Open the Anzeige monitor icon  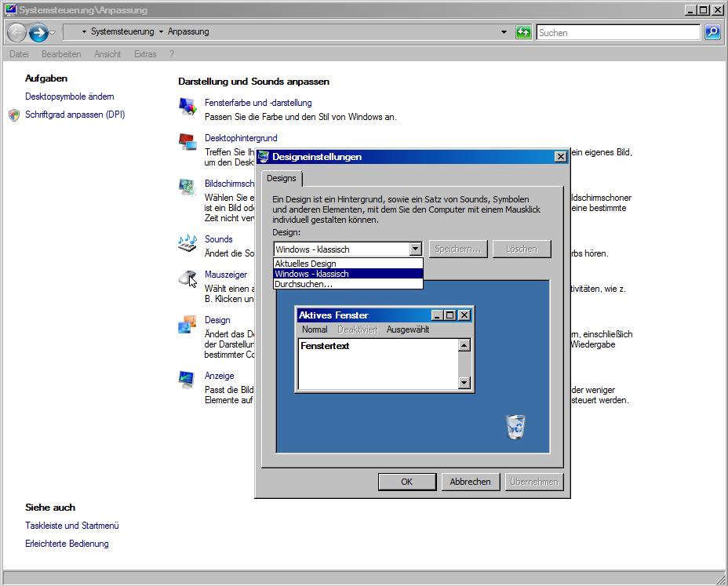[x=187, y=380]
